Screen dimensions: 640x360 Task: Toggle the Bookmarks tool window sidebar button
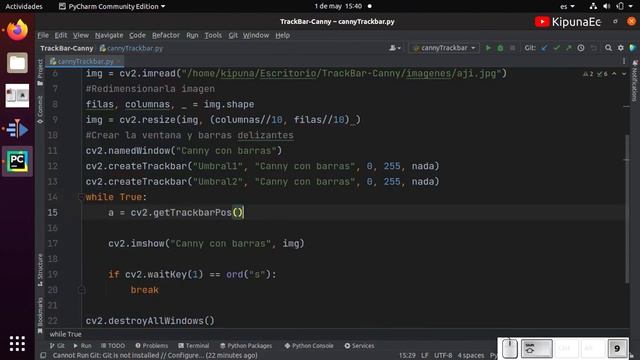click(x=40, y=315)
